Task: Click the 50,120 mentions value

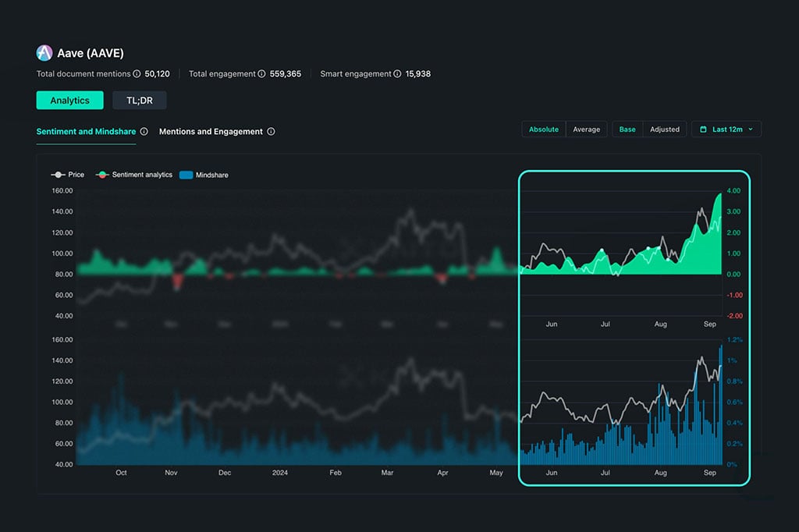Action: (157, 74)
